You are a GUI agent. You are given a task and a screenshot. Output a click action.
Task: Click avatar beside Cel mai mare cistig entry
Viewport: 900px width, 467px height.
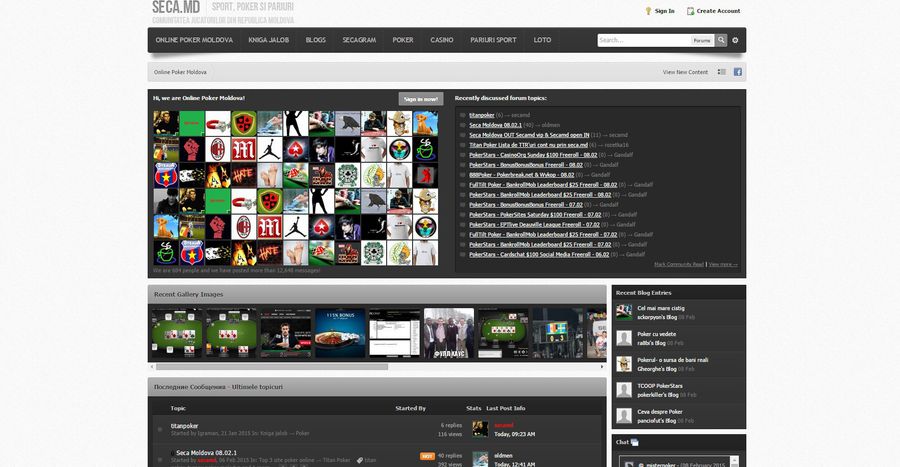click(x=624, y=313)
